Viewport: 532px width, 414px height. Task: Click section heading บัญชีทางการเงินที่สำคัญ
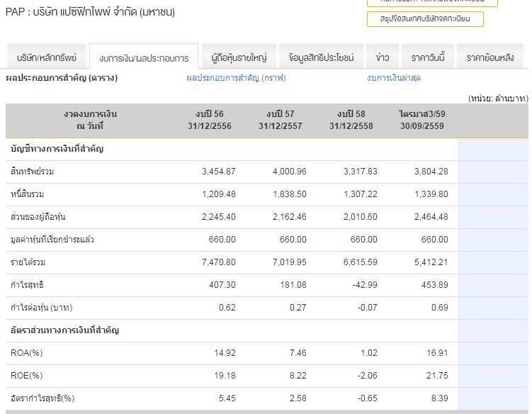point(57,149)
